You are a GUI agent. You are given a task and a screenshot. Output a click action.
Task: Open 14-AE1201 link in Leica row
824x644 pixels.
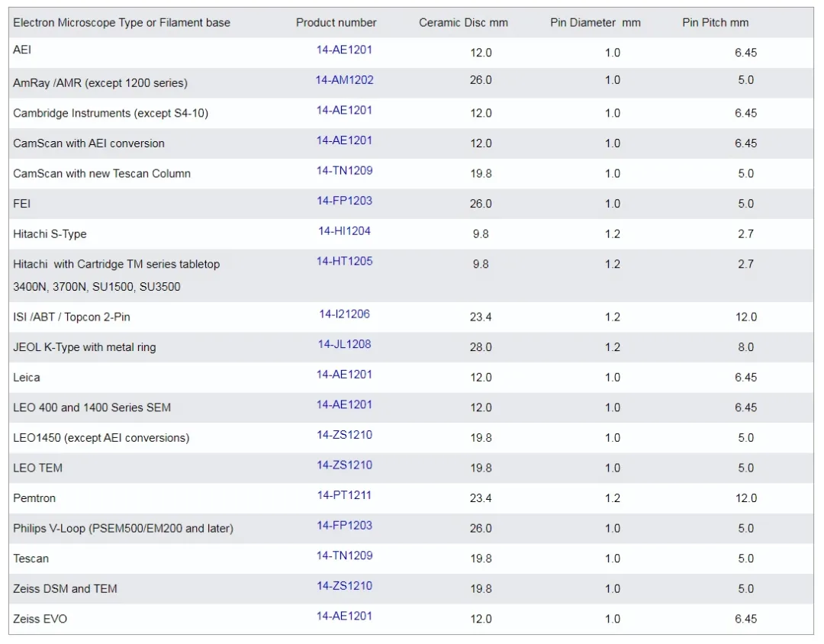point(344,375)
